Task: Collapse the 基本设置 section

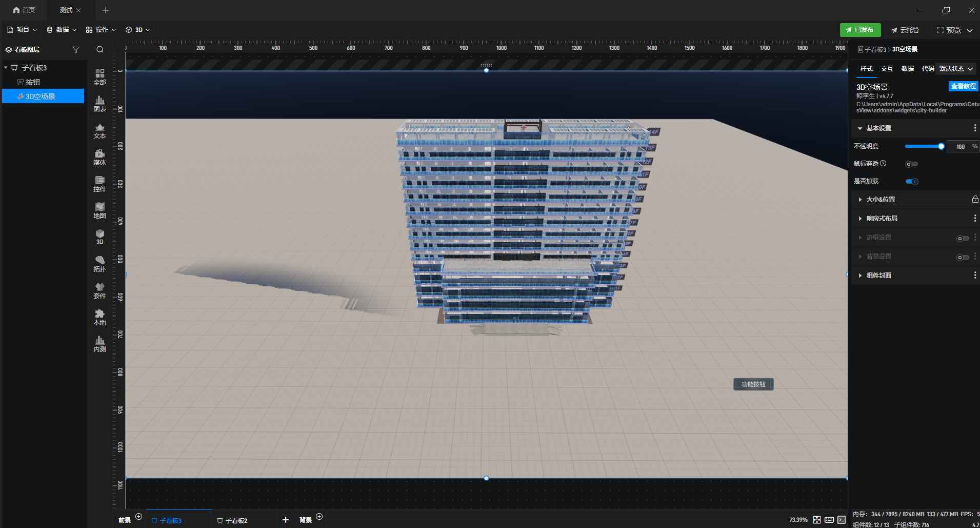Action: 860,128
